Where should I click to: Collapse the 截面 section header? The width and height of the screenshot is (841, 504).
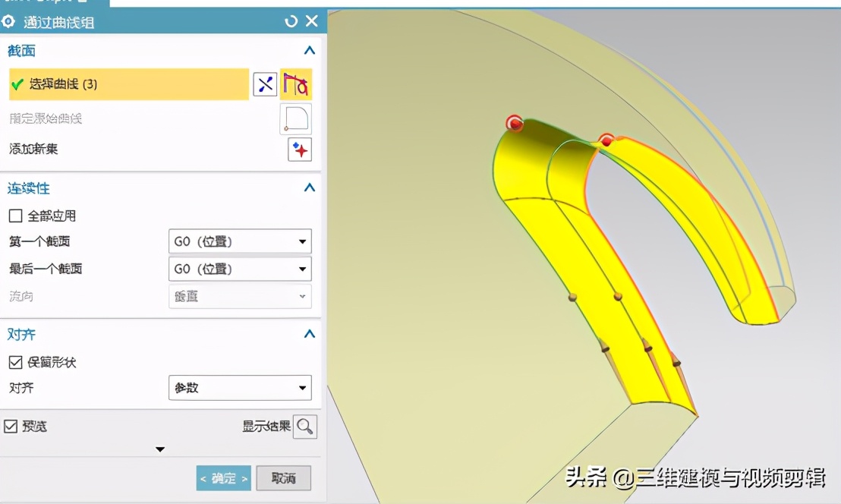(309, 50)
